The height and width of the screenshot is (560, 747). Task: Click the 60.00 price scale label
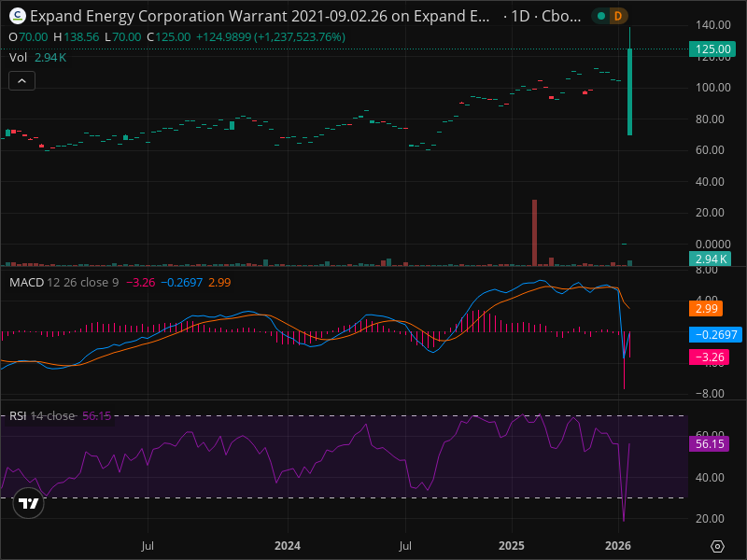coord(710,150)
